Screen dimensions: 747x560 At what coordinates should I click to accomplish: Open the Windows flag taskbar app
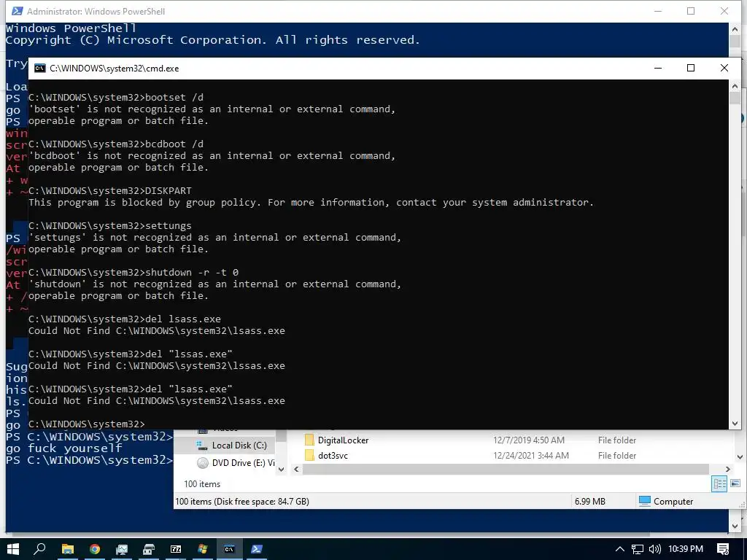[x=203, y=549]
